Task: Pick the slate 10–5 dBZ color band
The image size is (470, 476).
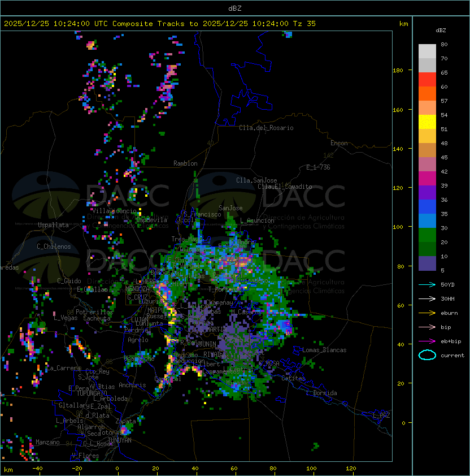Action: click(x=427, y=263)
